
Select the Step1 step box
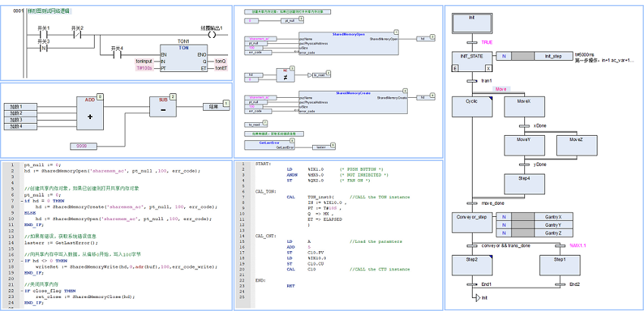click(x=560, y=265)
